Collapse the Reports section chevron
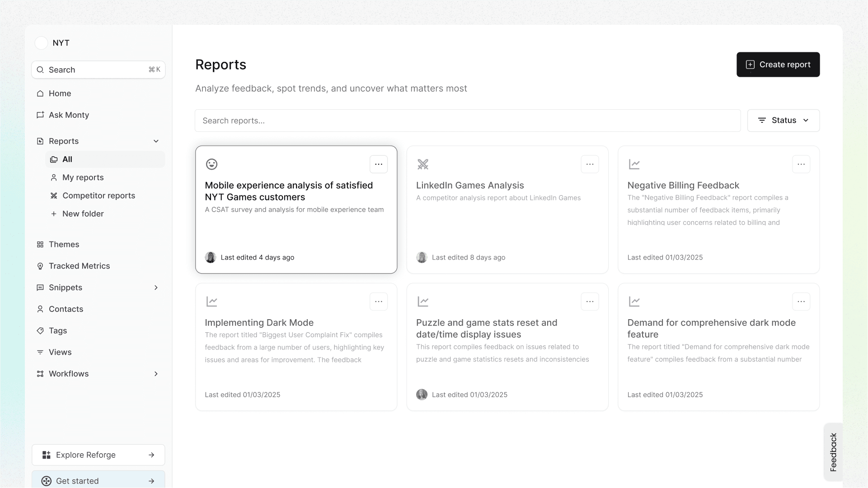This screenshot has width=868, height=488. pos(156,141)
